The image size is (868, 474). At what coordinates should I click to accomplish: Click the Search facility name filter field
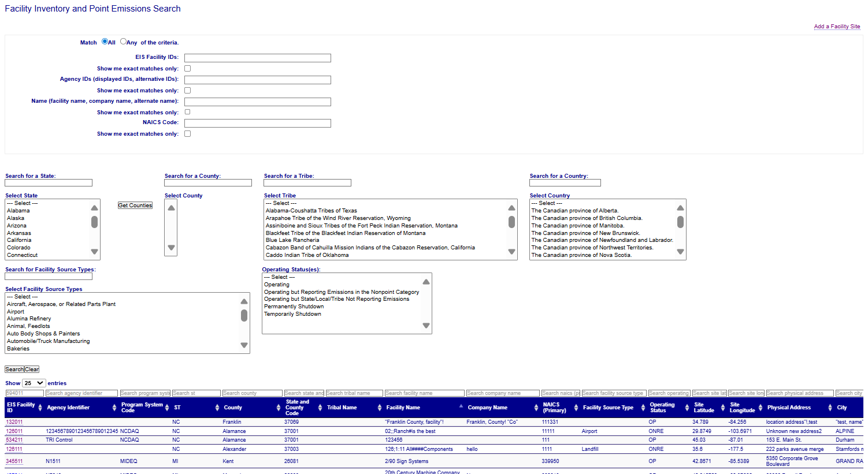(x=425, y=393)
